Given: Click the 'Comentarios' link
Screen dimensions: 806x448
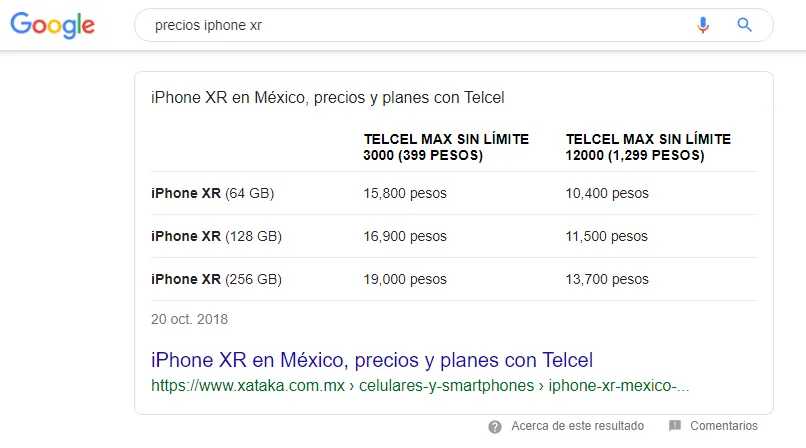Looking at the screenshot, I should 724,426.
